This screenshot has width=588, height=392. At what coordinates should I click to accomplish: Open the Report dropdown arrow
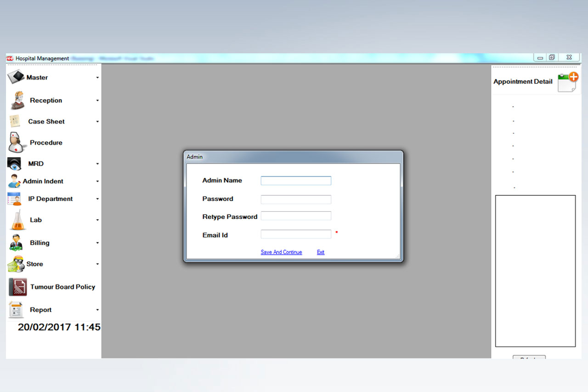click(x=97, y=310)
